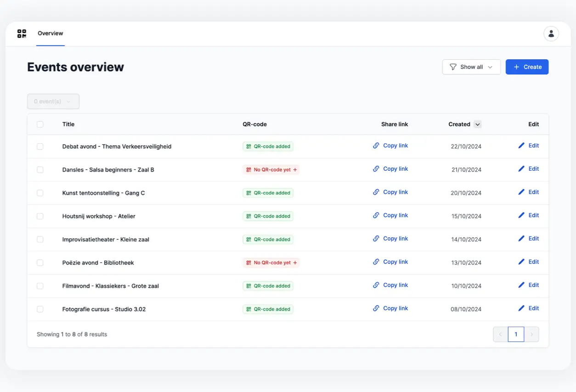
Task: Click the filter funnel icon beside Show all
Action: pyautogui.click(x=453, y=67)
